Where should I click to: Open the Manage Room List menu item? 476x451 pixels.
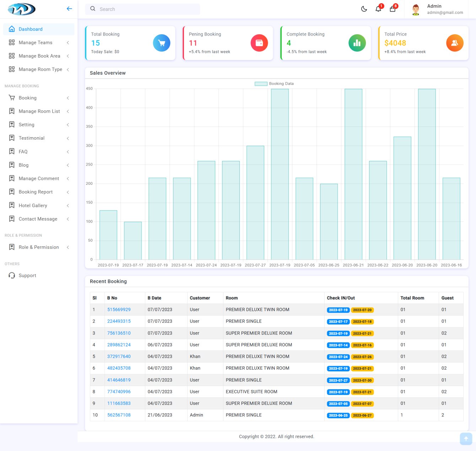(x=39, y=111)
